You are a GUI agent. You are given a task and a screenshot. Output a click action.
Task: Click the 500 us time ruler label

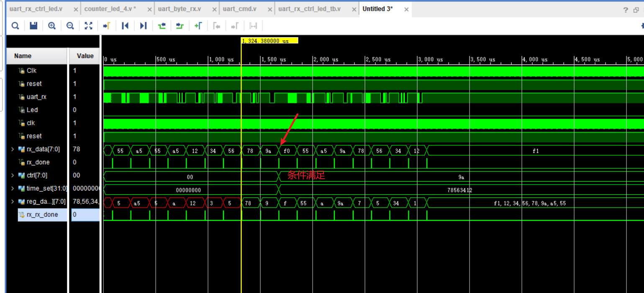tap(166, 59)
